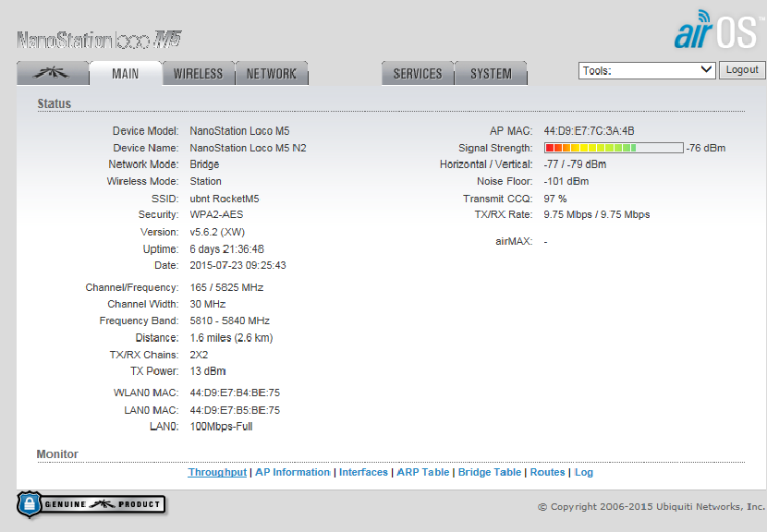Click the Monitor section heading

[x=57, y=454]
